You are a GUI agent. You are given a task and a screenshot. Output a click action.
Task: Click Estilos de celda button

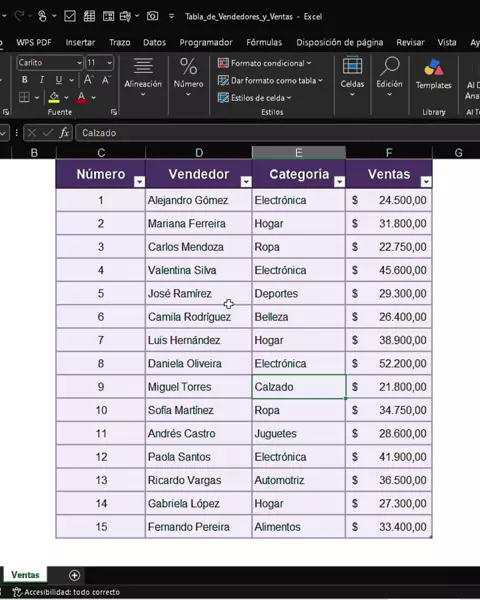255,98
